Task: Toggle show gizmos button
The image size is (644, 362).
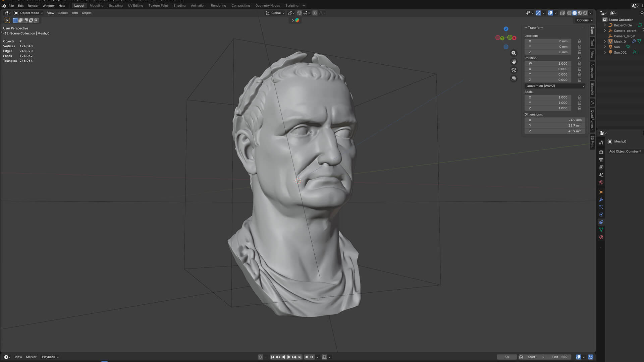Action: [538, 13]
